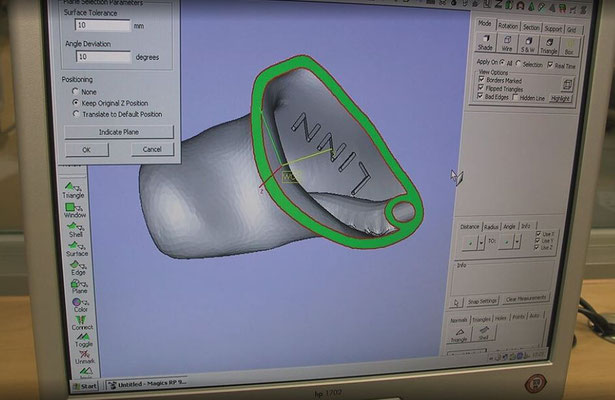
Task: Switch view to Shade mode
Action: [486, 42]
